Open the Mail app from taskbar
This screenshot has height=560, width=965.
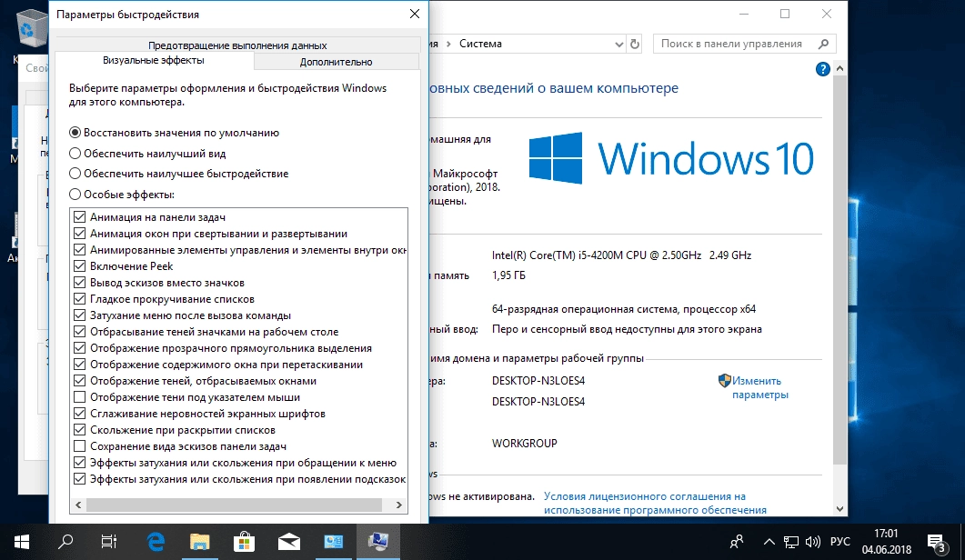coord(288,542)
